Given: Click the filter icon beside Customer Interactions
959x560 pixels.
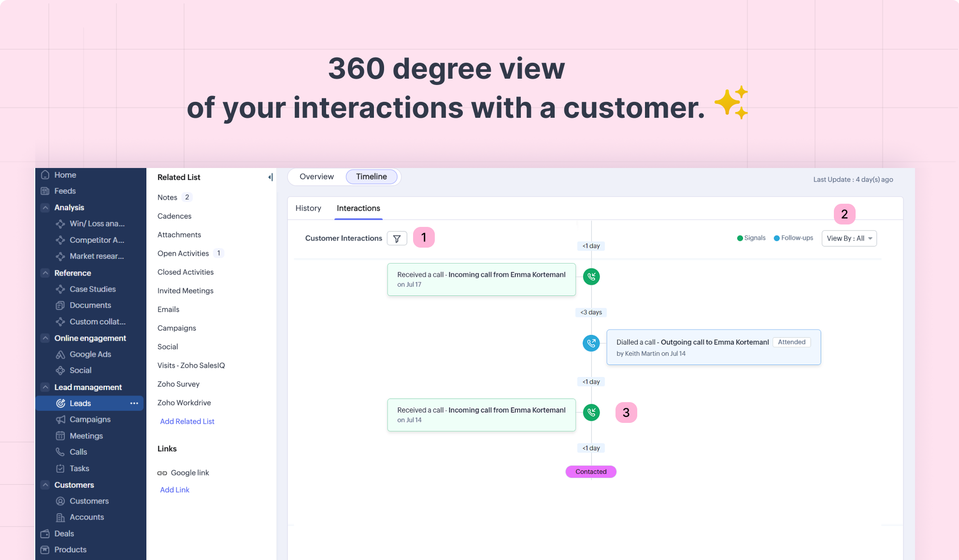Looking at the screenshot, I should 397,238.
